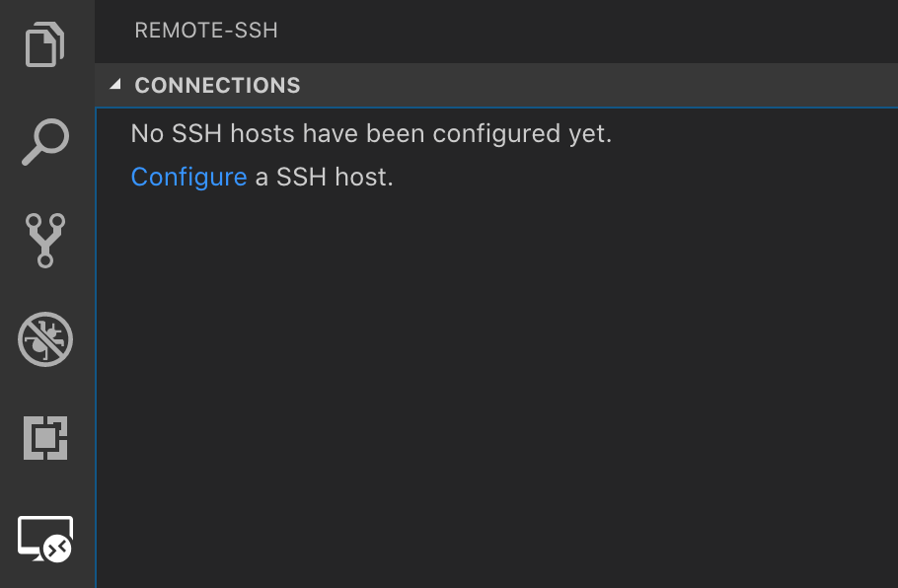Click blank space right of REMOTE-SSH title
Screen dimensions: 898x588
(x=592, y=31)
